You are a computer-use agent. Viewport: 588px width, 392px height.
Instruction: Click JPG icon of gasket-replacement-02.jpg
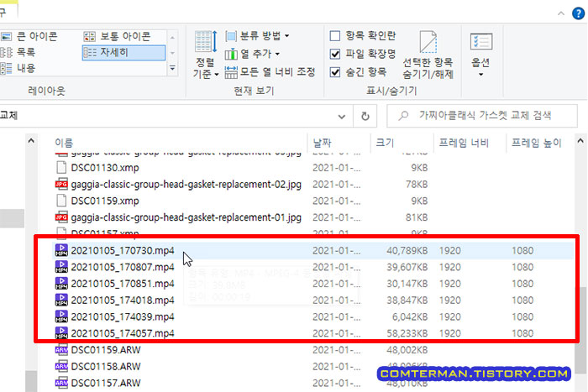coord(61,184)
